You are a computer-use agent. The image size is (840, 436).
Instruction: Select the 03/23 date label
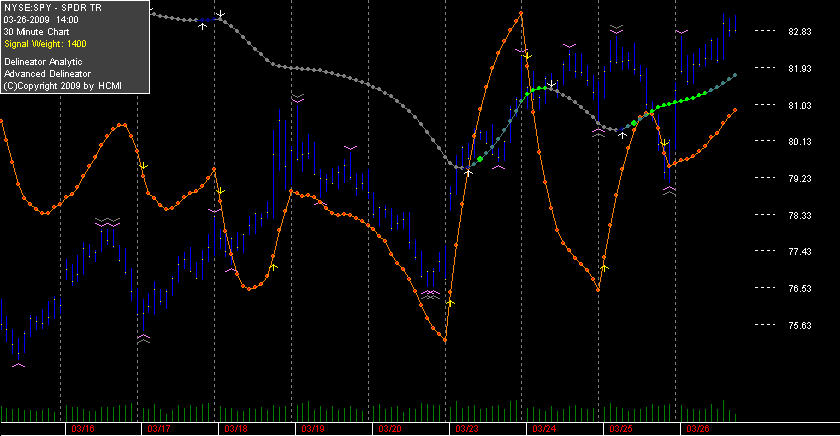tap(467, 429)
